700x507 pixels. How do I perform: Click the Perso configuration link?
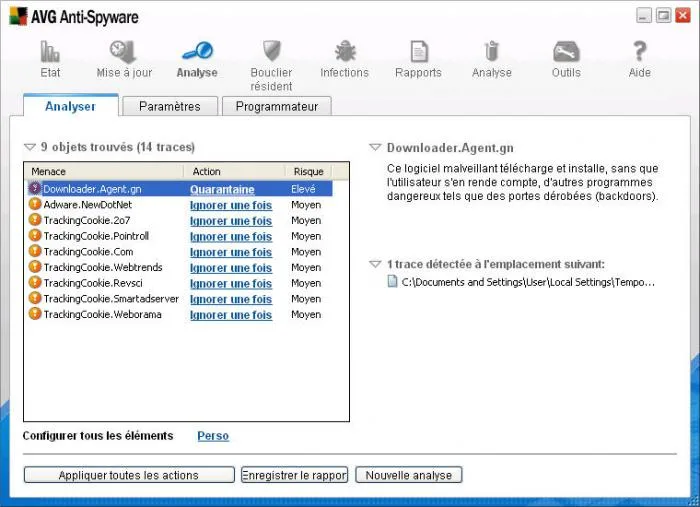click(213, 436)
